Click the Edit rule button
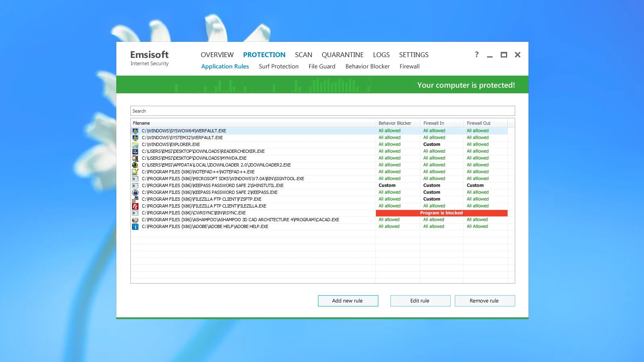The height and width of the screenshot is (362, 644). 420,301
